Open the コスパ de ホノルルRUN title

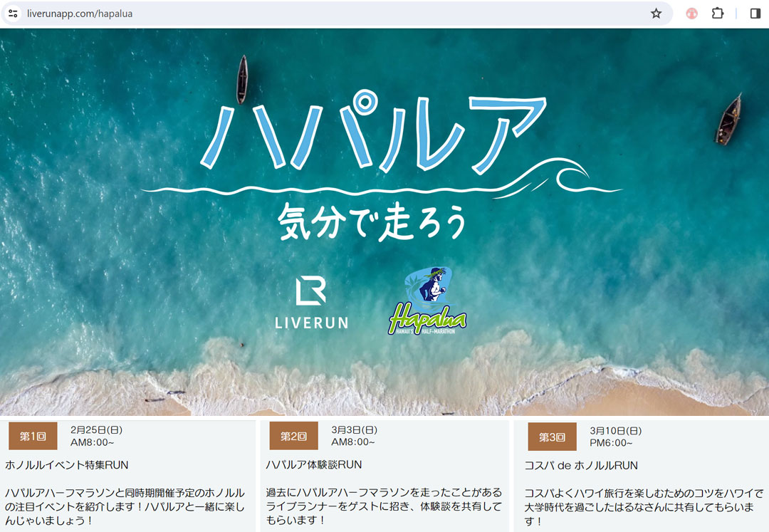[581, 466]
